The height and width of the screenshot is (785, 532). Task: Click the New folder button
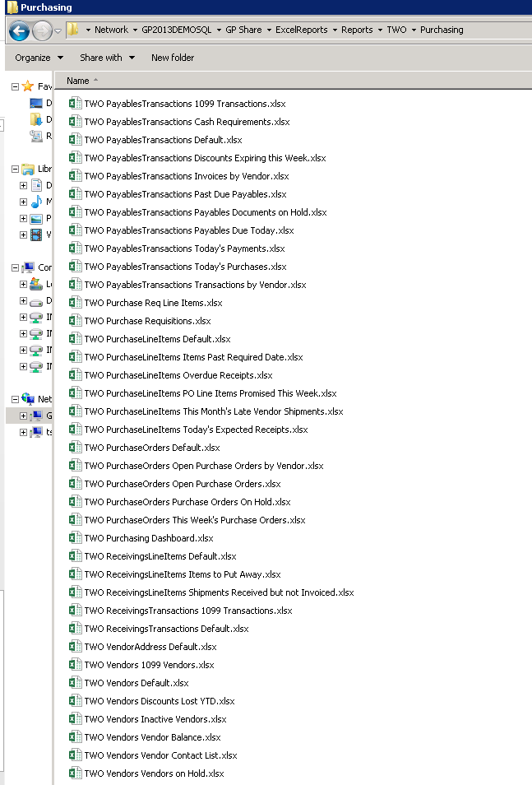click(x=173, y=58)
